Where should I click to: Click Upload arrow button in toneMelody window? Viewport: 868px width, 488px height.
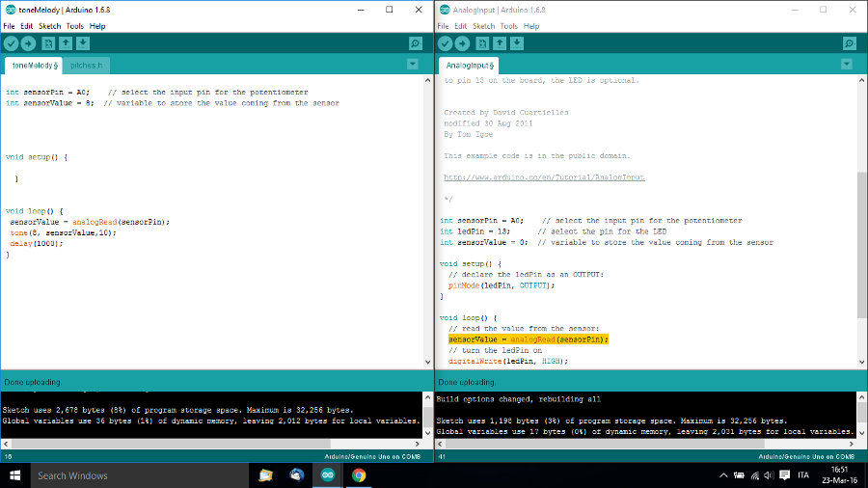click(28, 43)
